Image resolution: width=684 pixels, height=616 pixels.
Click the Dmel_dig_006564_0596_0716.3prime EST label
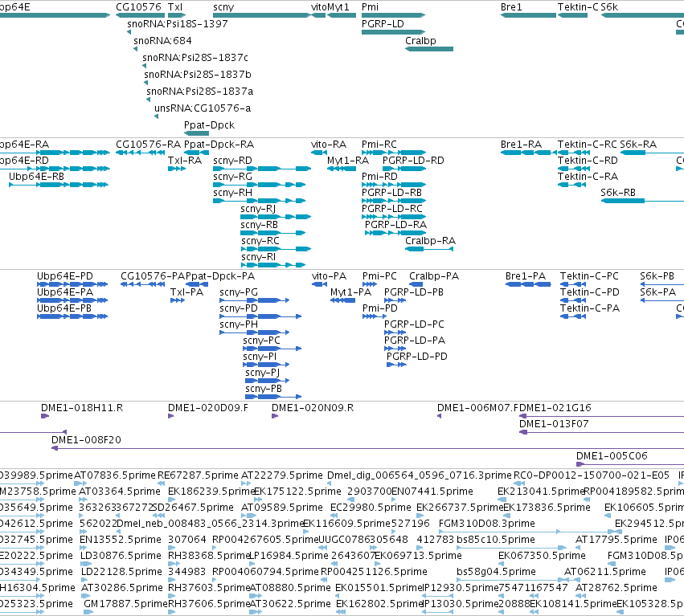[420, 475]
